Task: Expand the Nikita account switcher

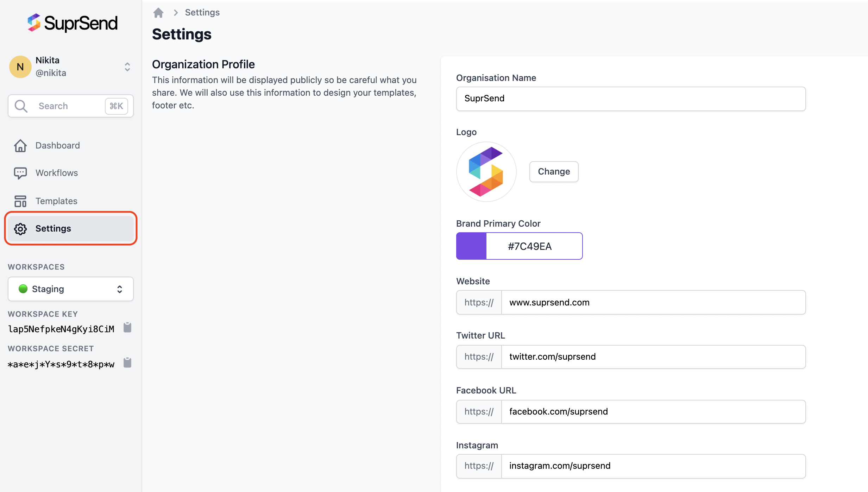Action: (x=127, y=67)
